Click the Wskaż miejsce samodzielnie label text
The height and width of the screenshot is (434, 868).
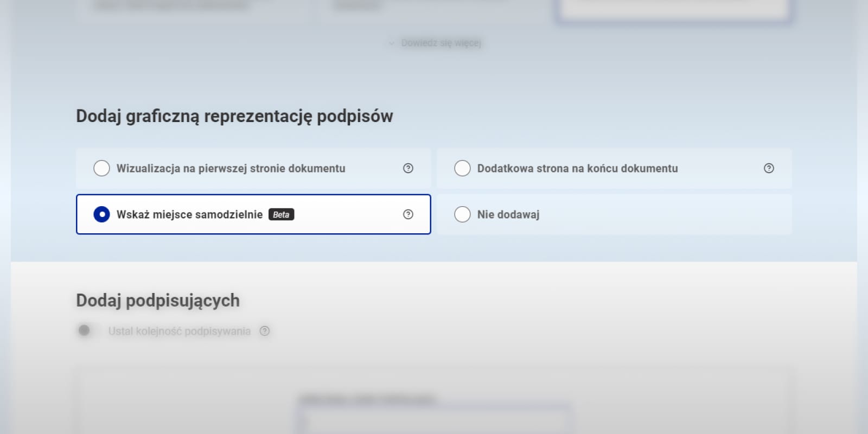coord(189,214)
